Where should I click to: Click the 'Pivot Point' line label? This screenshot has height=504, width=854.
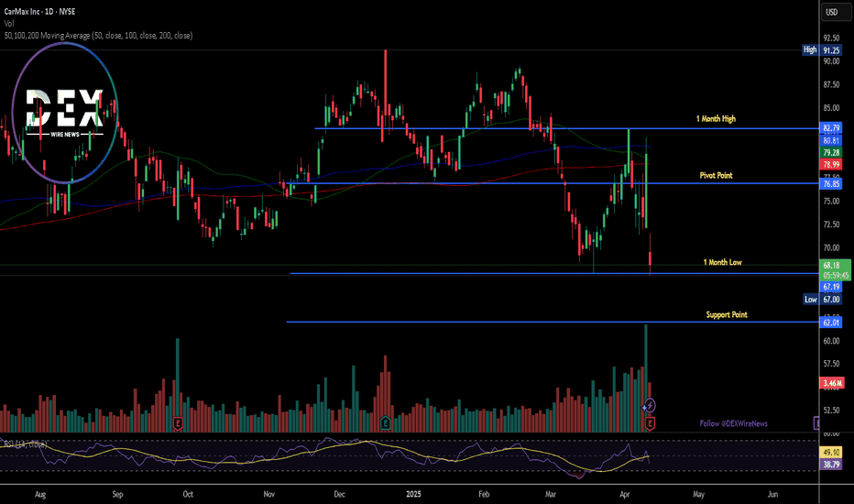pos(716,175)
